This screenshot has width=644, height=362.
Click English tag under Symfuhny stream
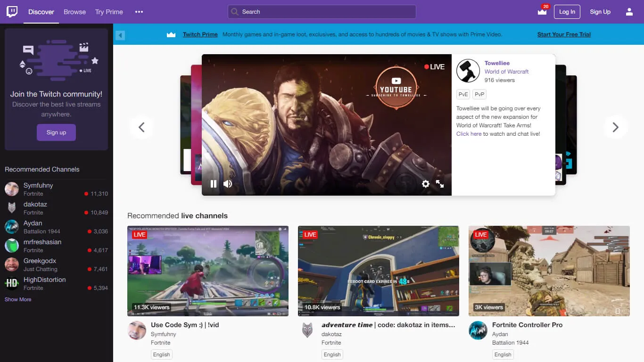click(161, 354)
